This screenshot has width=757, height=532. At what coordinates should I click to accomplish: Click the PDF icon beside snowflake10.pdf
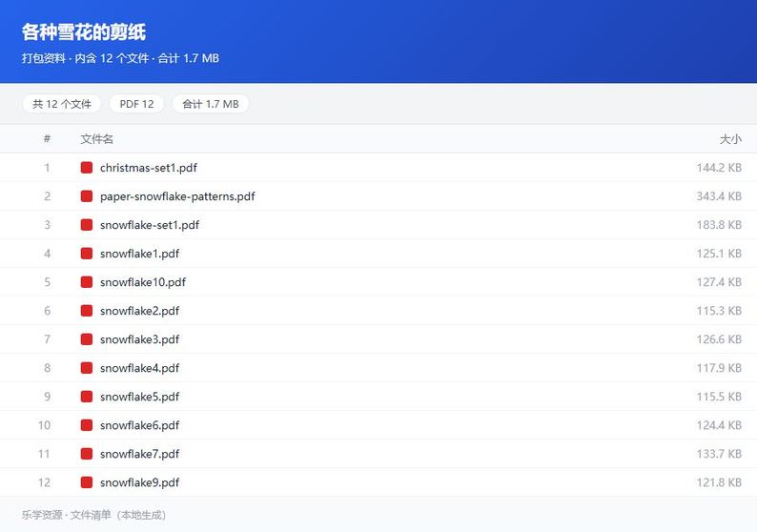87,282
